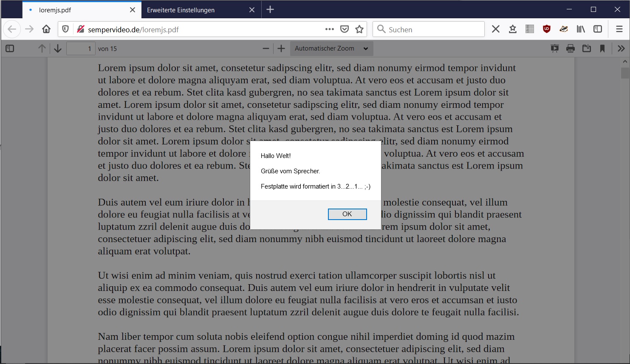
Task: Go to previous PDF page arrow
Action: point(42,48)
